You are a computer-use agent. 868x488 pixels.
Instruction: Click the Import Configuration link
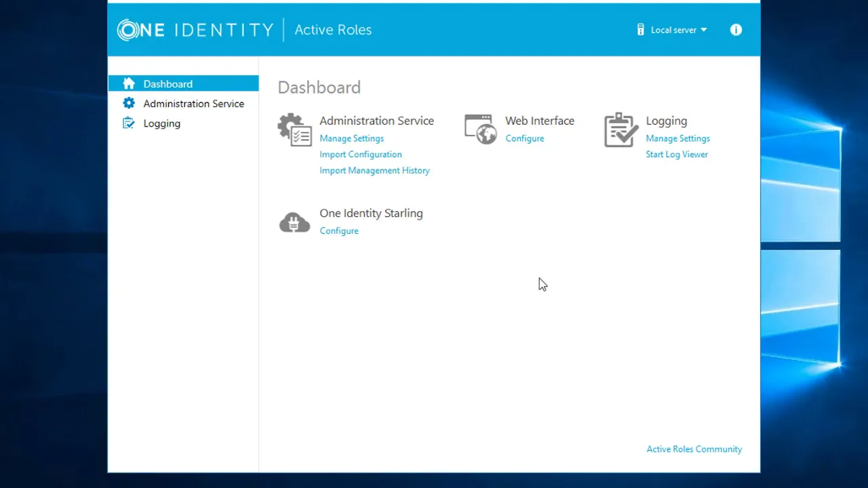360,155
